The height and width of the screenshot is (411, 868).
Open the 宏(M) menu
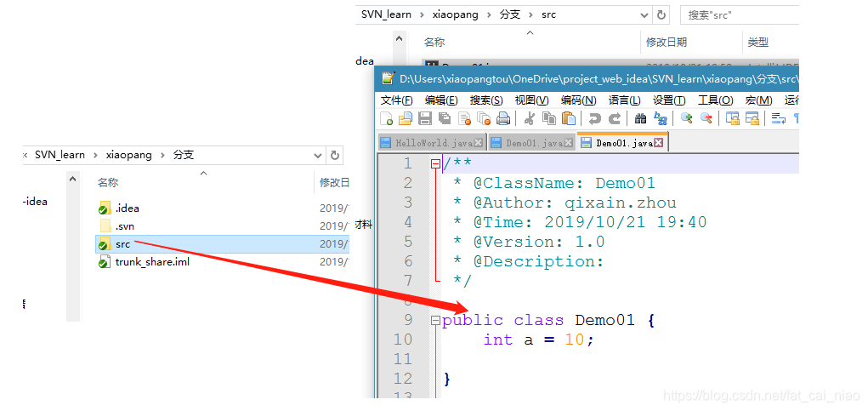[758, 100]
